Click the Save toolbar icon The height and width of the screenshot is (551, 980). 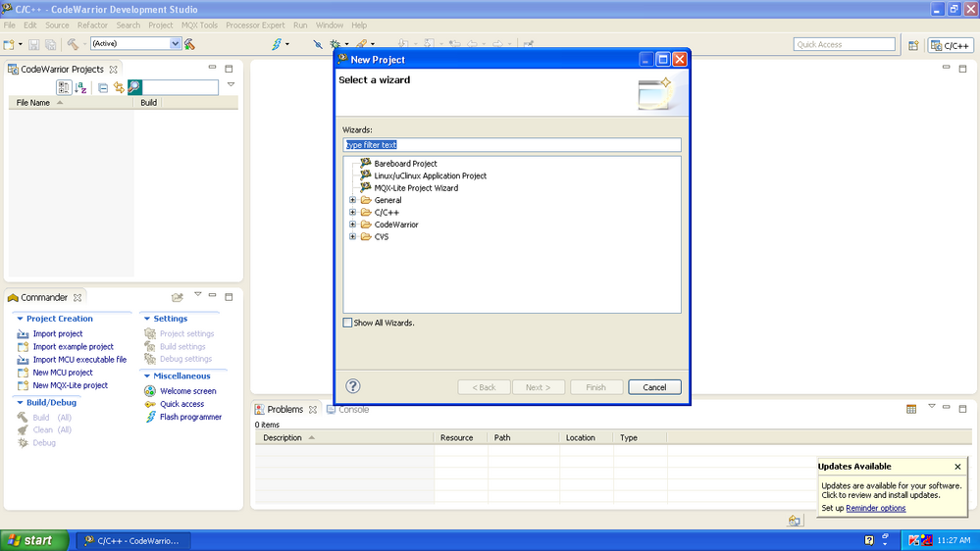pyautogui.click(x=33, y=44)
